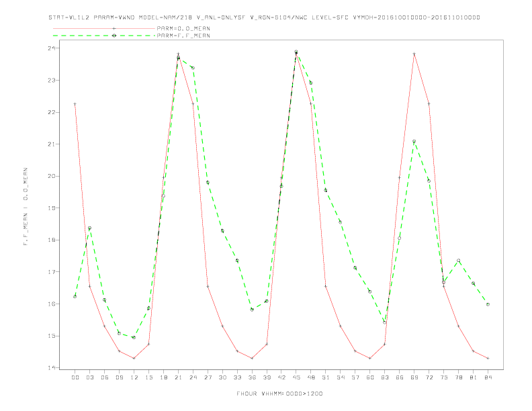Select the PARM=O.O_MEAN legend label
Viewport: 532px width, 411px height.
[183, 28]
